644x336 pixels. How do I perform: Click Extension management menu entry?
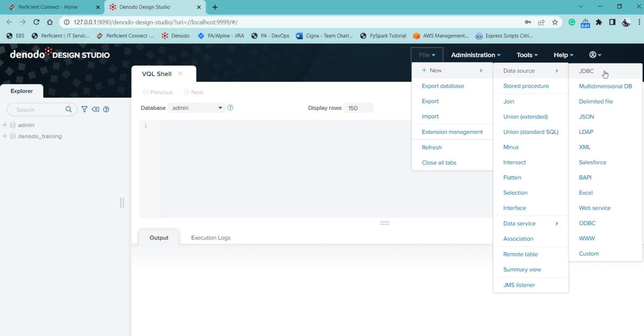(x=452, y=132)
